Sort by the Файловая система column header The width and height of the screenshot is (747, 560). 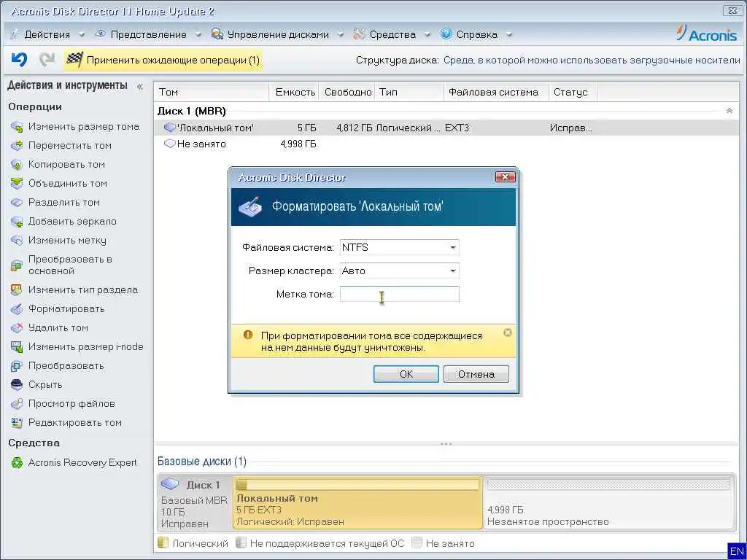point(496,92)
